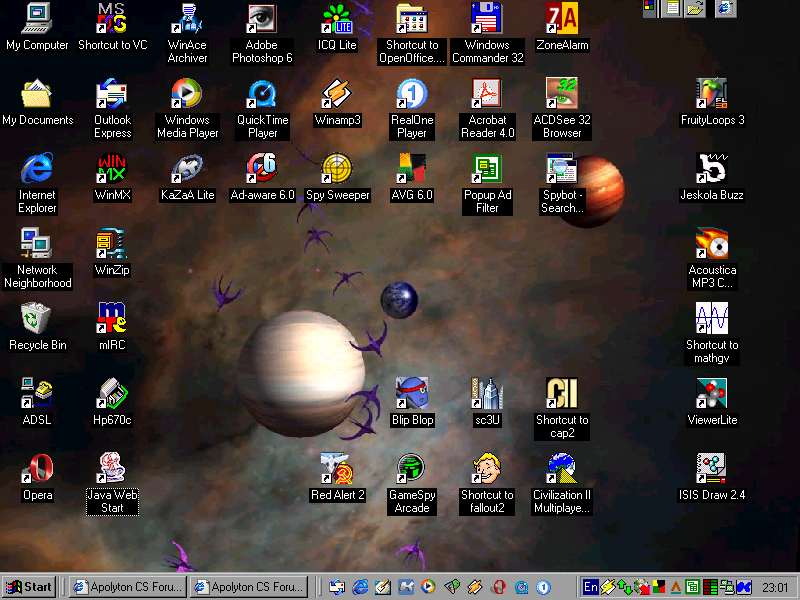Open the GameSpy Arcade shortcut
This screenshot has width=800, height=600.
(x=411, y=469)
